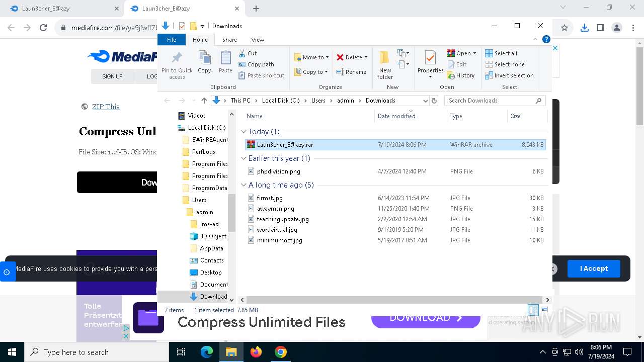644x362 pixels.
Task: Select Laun3cher_E@azy.rar file
Action: click(x=395, y=145)
